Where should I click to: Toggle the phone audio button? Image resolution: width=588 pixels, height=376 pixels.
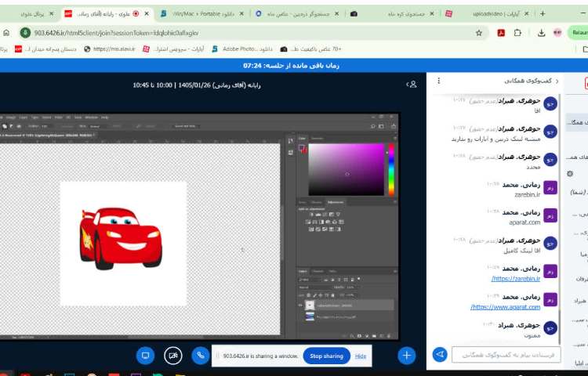201,356
